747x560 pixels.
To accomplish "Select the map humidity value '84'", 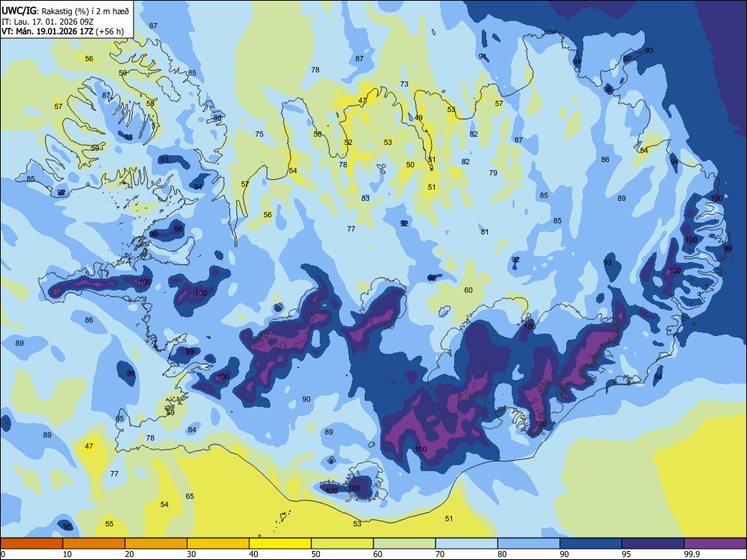I will [192, 429].
